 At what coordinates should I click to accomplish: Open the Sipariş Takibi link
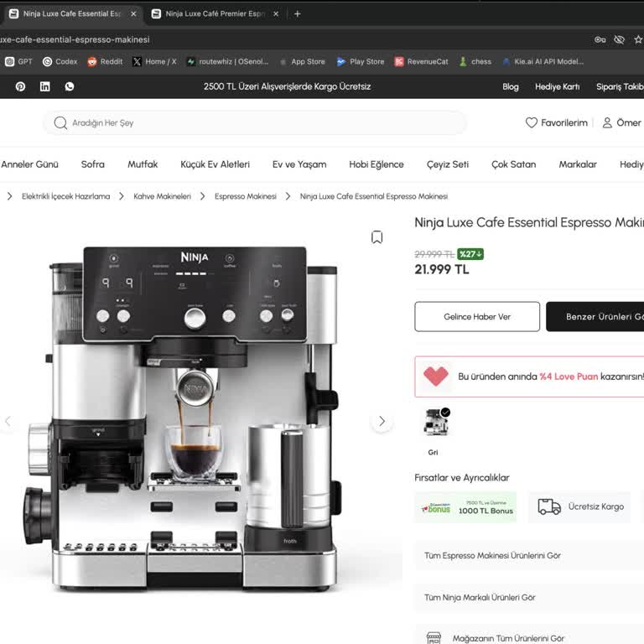(x=620, y=86)
